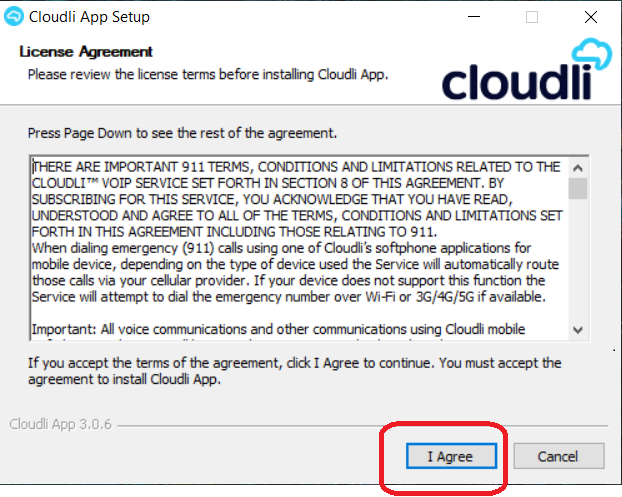Click inside the license agreement text box

point(299,248)
